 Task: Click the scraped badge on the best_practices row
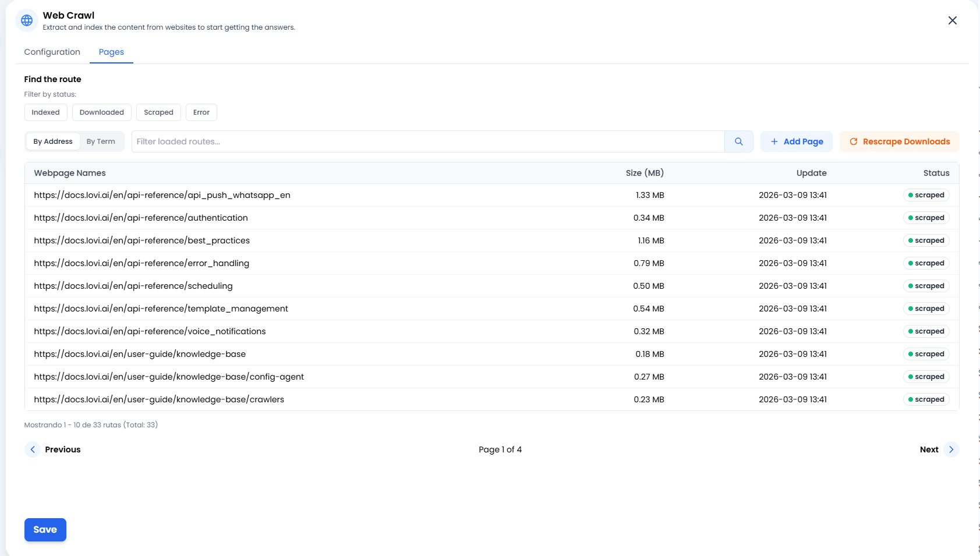[926, 240]
